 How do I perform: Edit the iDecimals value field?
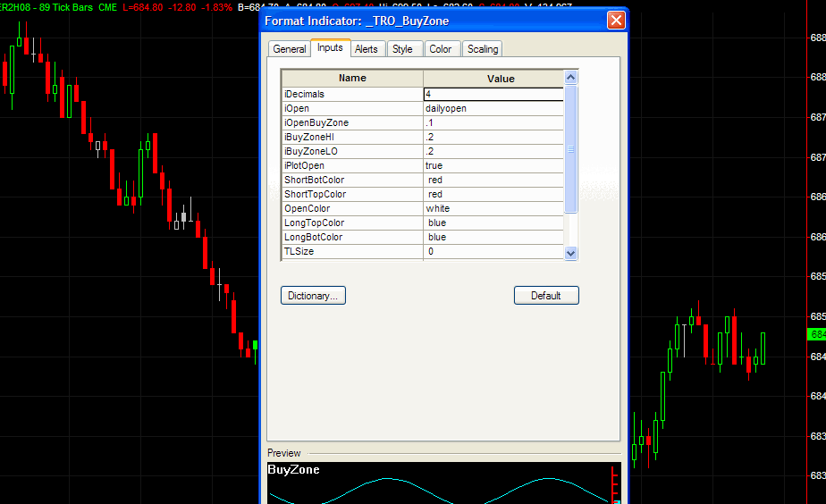493,94
